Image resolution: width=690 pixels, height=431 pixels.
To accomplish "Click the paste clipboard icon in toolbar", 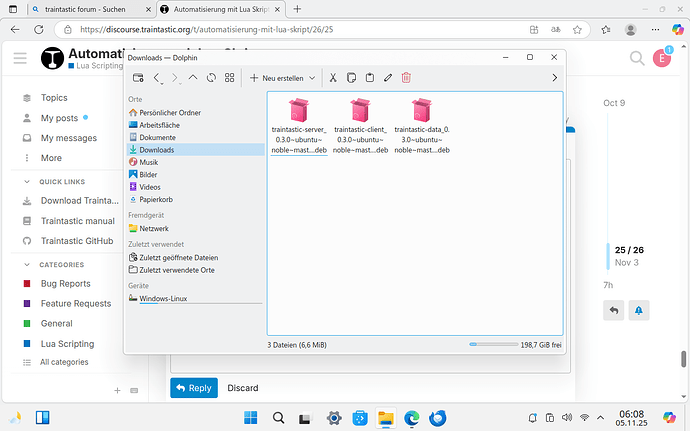I will click(370, 77).
